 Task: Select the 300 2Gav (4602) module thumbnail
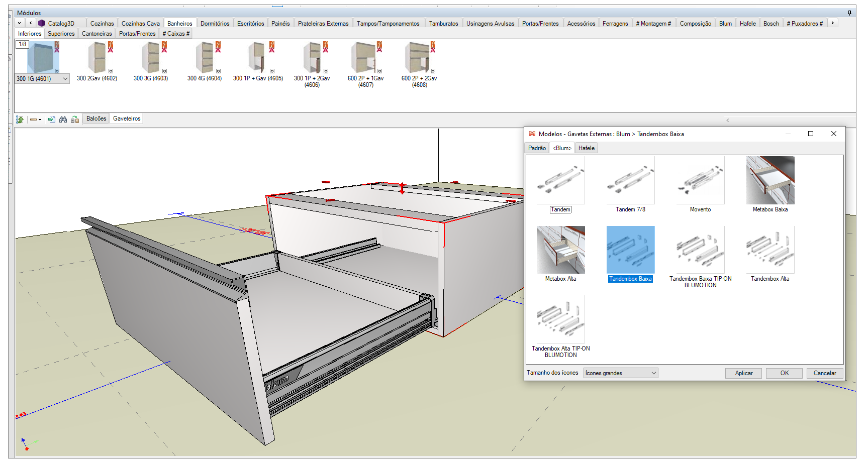click(97, 58)
